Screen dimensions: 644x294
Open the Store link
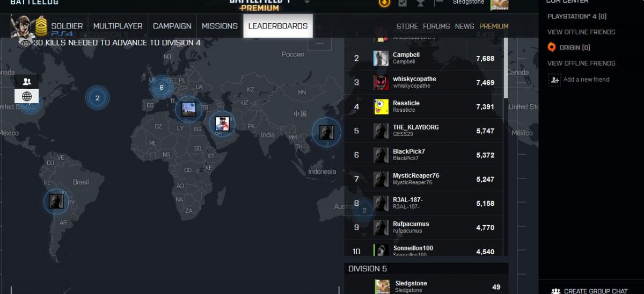[407, 26]
